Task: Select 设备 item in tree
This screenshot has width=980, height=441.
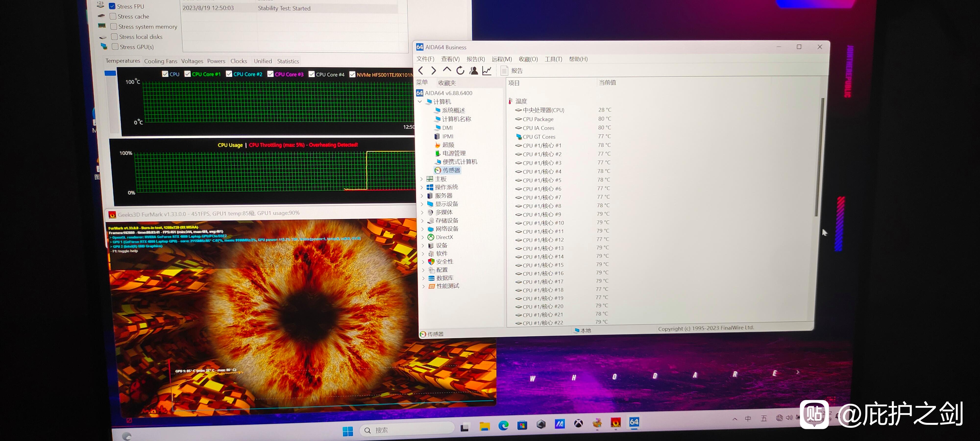Action: [x=438, y=245]
